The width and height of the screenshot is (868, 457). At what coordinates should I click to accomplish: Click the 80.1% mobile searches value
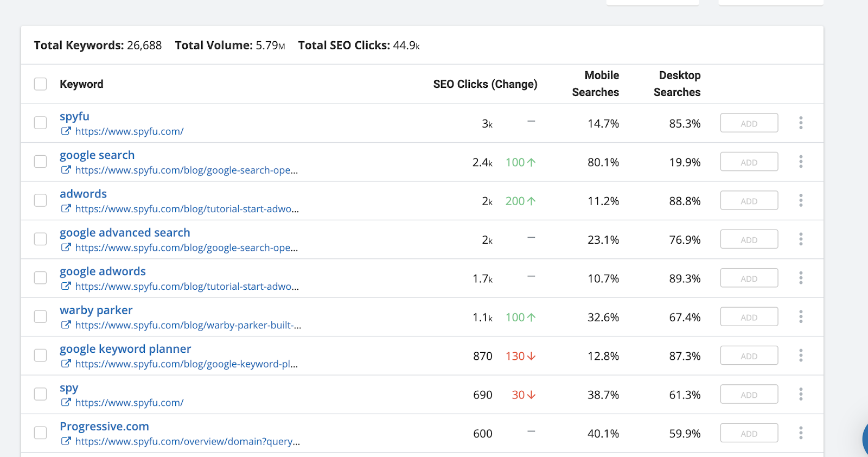coord(603,162)
